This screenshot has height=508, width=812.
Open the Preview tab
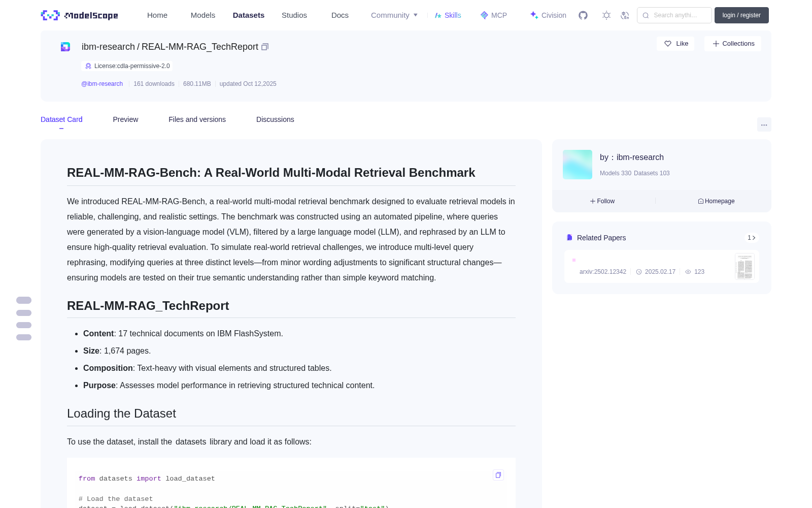point(125,119)
